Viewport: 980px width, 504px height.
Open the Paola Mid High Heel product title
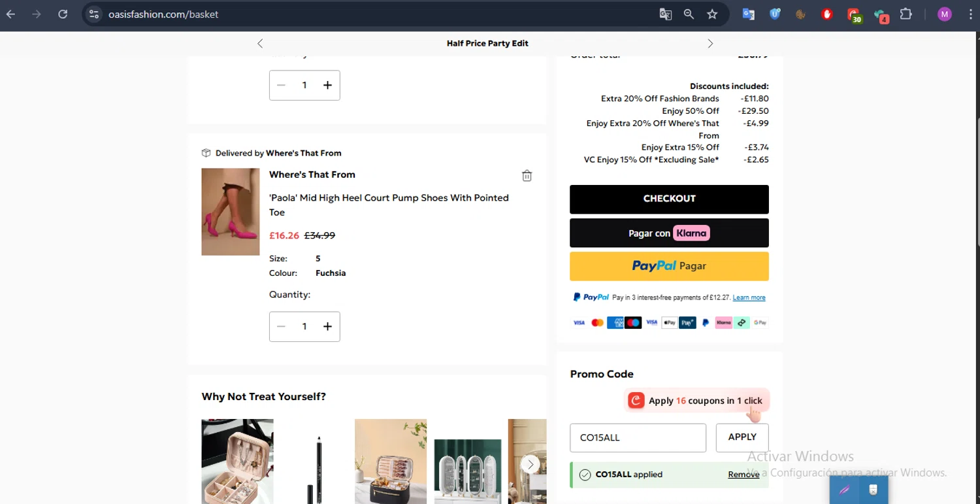click(x=389, y=205)
